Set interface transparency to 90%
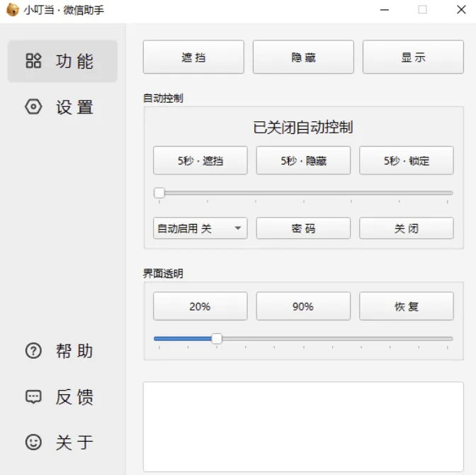The width and height of the screenshot is (476, 475). [303, 306]
